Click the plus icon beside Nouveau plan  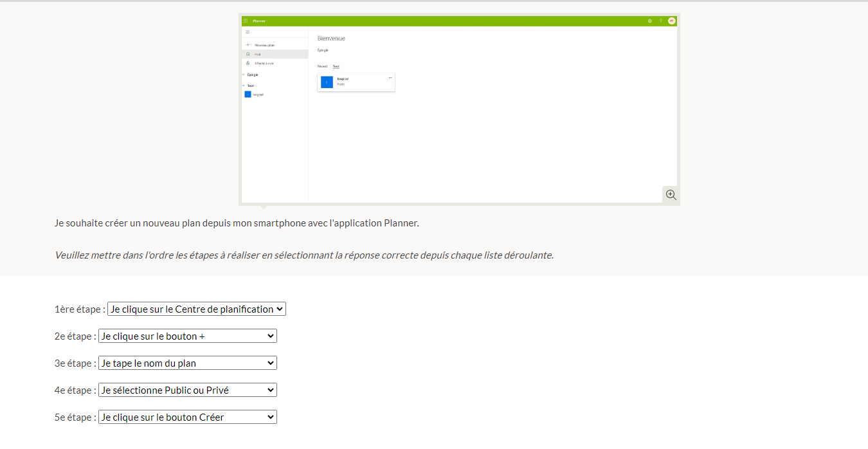click(x=248, y=45)
